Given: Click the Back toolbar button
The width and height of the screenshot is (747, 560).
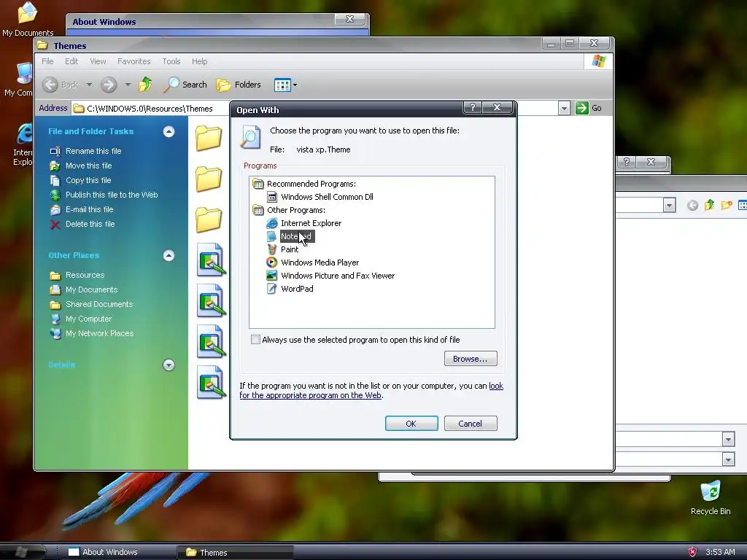Looking at the screenshot, I should (x=61, y=85).
